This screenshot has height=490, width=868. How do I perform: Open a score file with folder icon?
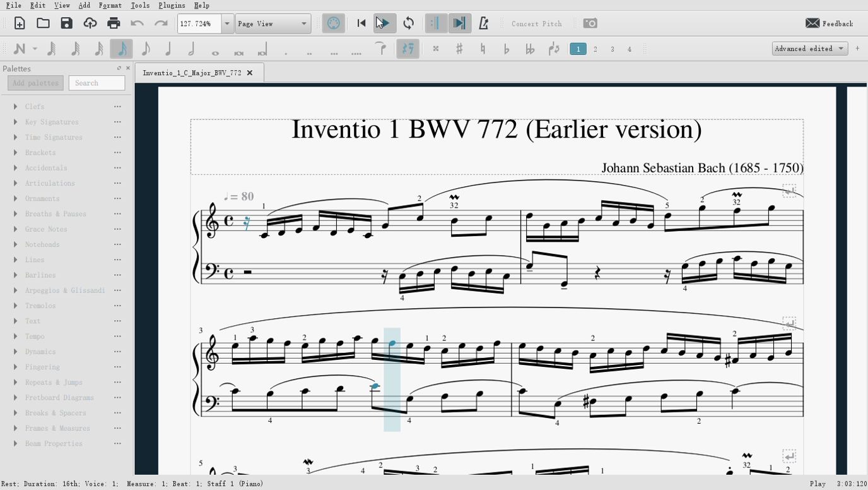coord(43,23)
